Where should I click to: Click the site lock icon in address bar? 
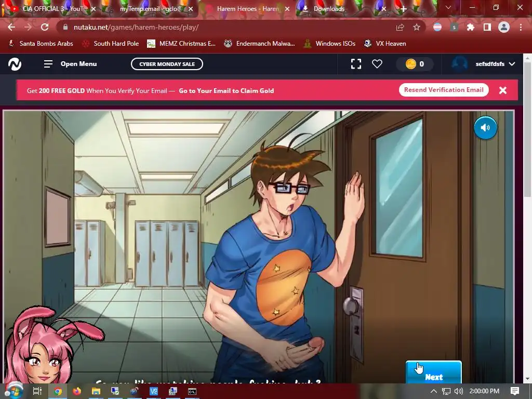click(x=65, y=27)
